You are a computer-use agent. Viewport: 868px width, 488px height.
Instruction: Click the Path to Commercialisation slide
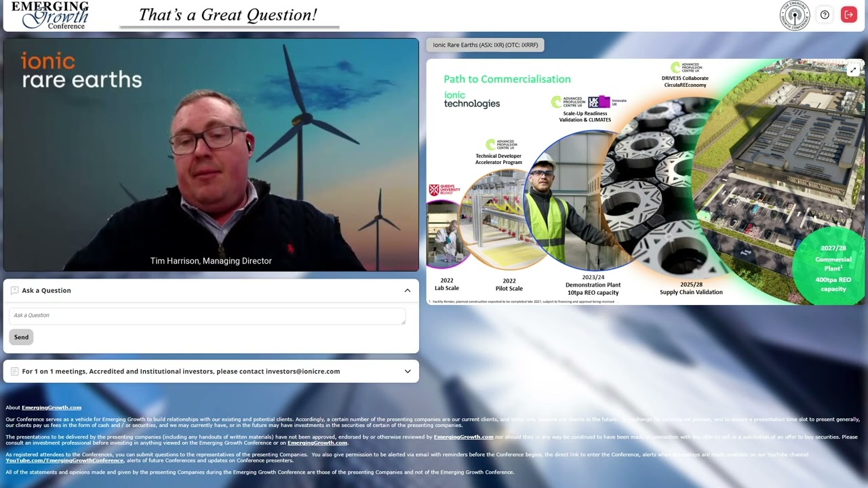coord(646,182)
